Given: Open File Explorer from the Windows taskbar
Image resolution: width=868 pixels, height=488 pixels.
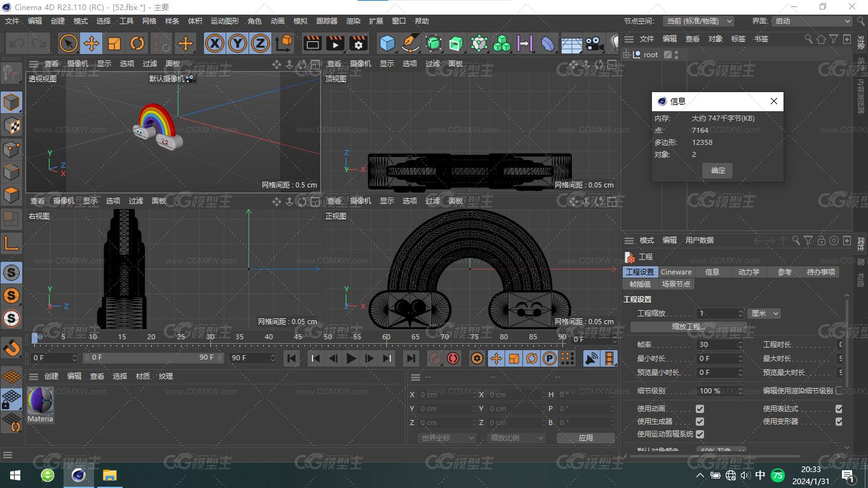Looking at the screenshot, I should (x=110, y=475).
